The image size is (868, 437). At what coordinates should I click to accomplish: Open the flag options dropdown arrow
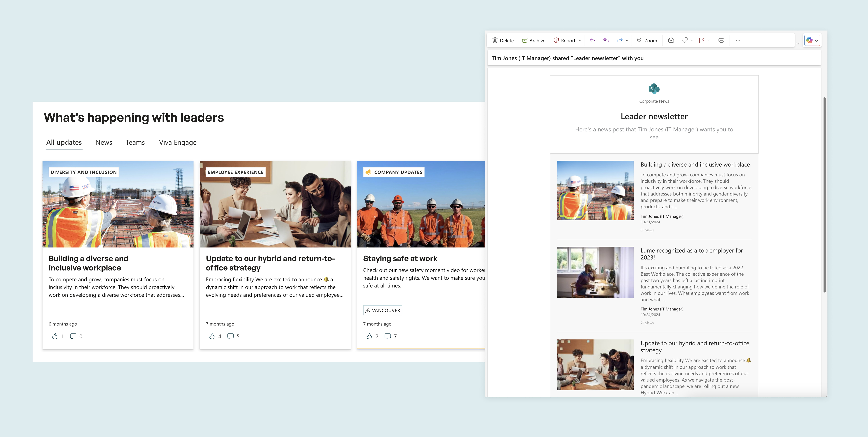(x=709, y=40)
